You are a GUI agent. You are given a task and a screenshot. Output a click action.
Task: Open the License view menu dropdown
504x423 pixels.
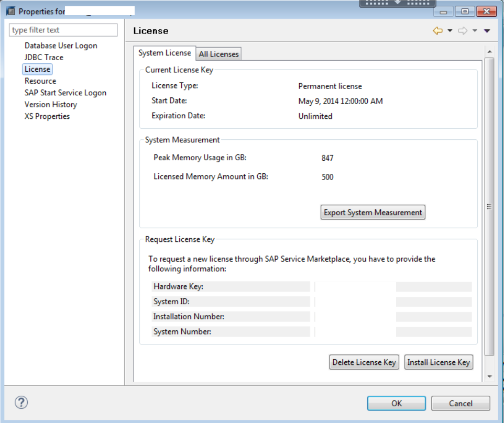point(487,31)
